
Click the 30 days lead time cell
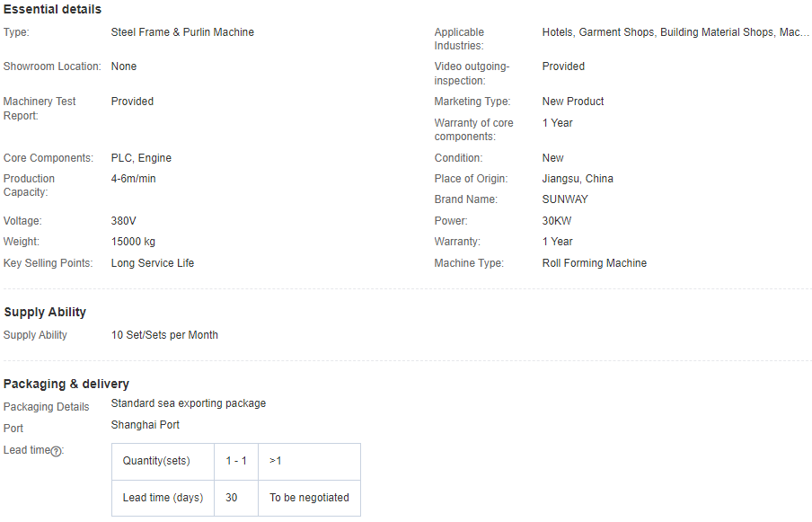232,497
